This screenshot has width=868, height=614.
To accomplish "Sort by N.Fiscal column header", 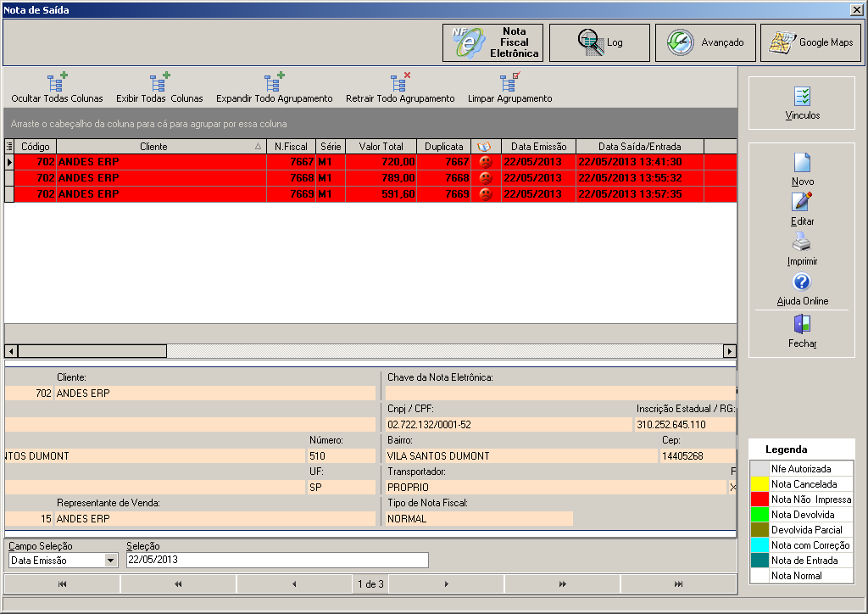I will coord(292,147).
